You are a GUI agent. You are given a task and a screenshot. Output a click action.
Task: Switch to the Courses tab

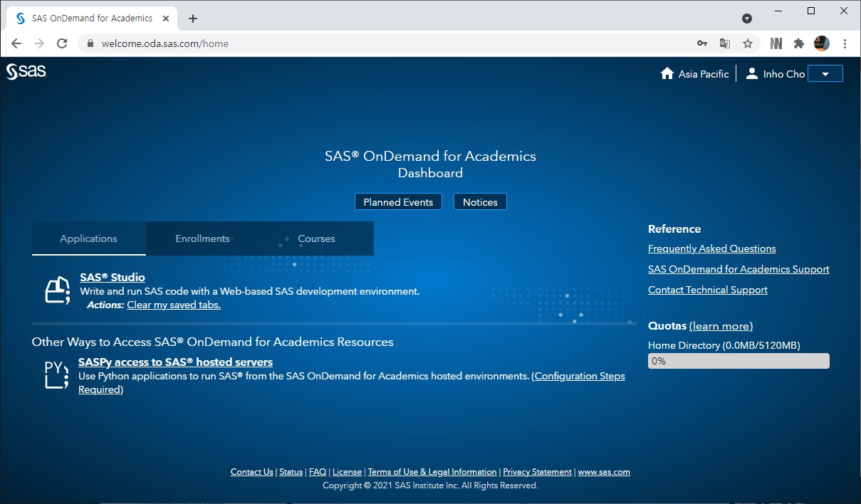coord(317,238)
